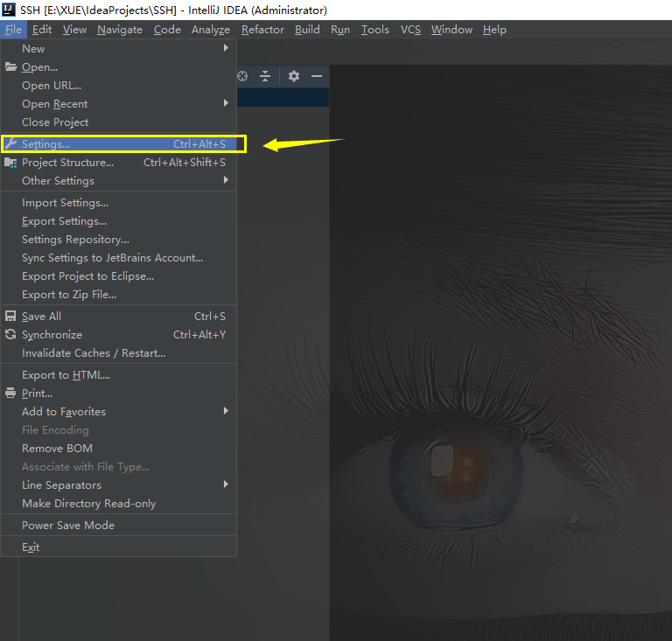Open the Refactor menu
Image resolution: width=672 pixels, height=641 pixels.
pos(262,30)
